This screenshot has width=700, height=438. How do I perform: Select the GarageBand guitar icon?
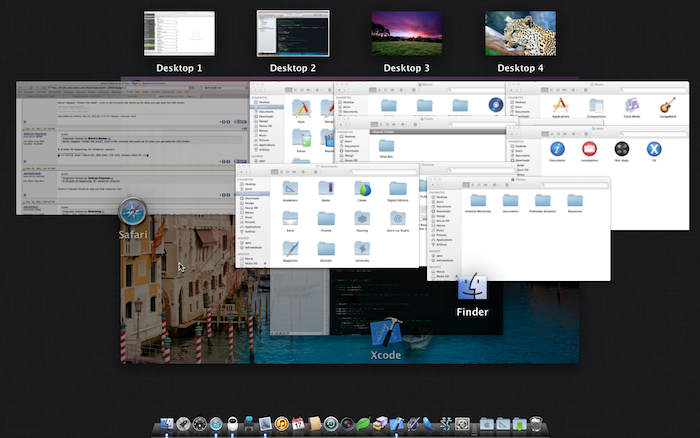[x=665, y=105]
